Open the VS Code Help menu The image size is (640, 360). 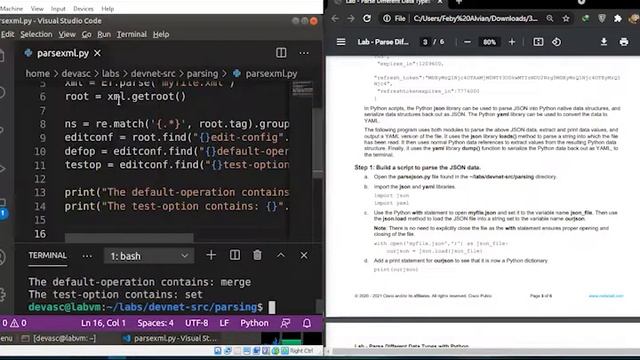(x=161, y=34)
